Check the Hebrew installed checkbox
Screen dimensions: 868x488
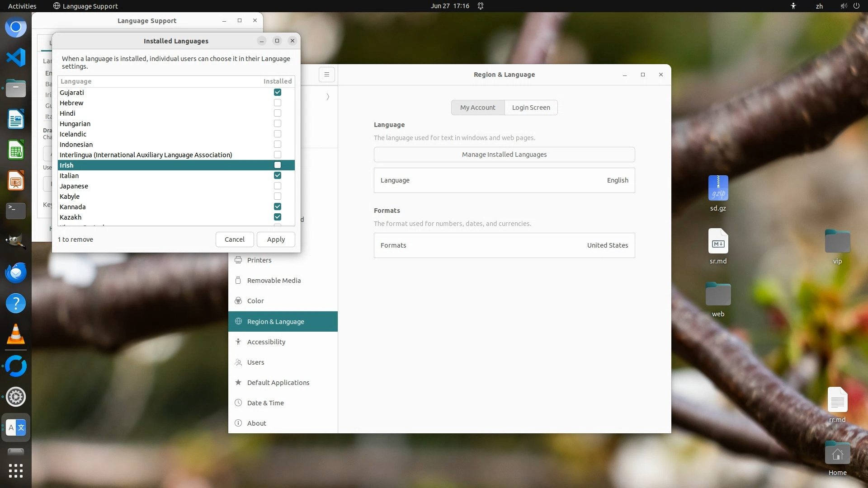click(x=278, y=103)
